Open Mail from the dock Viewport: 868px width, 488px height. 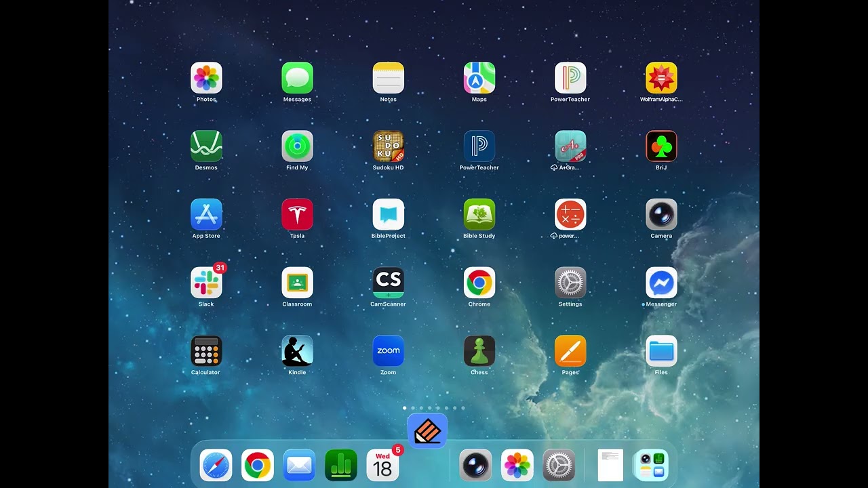pos(299,466)
